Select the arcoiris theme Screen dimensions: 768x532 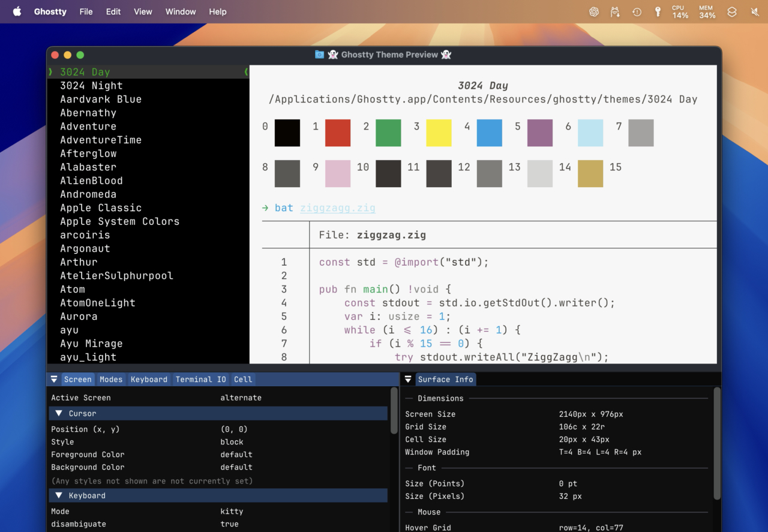pos(85,235)
